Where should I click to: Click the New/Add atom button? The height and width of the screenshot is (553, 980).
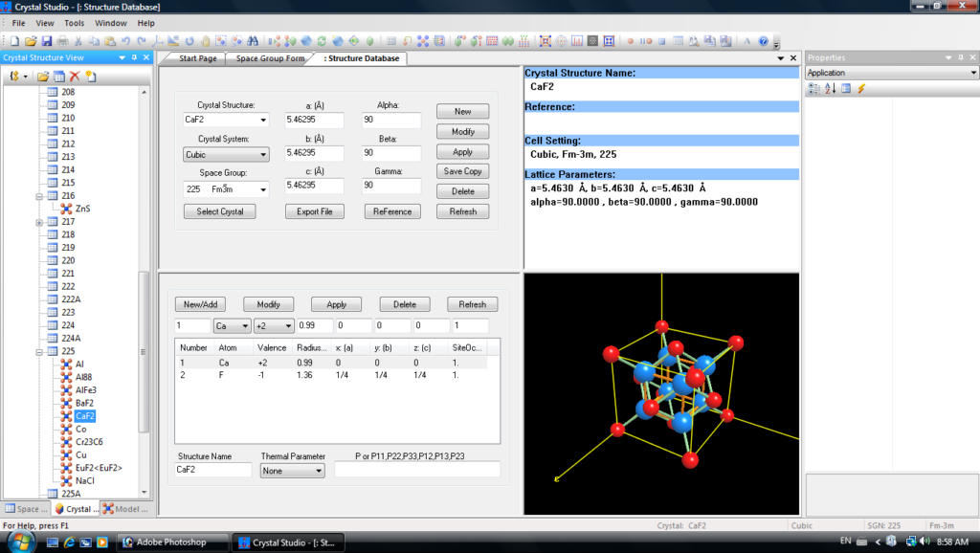pyautogui.click(x=201, y=304)
